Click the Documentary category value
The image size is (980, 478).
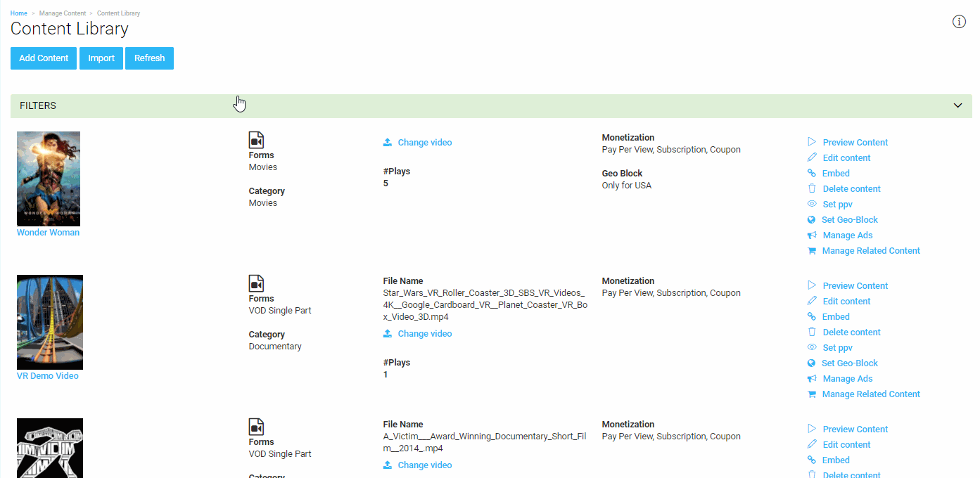pos(275,347)
